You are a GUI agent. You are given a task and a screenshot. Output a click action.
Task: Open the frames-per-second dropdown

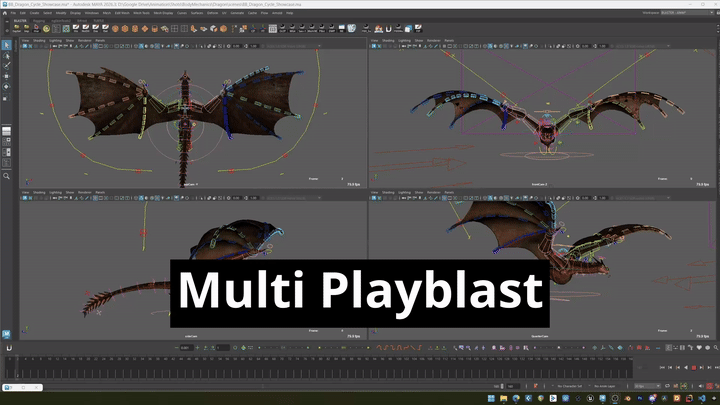pos(647,386)
